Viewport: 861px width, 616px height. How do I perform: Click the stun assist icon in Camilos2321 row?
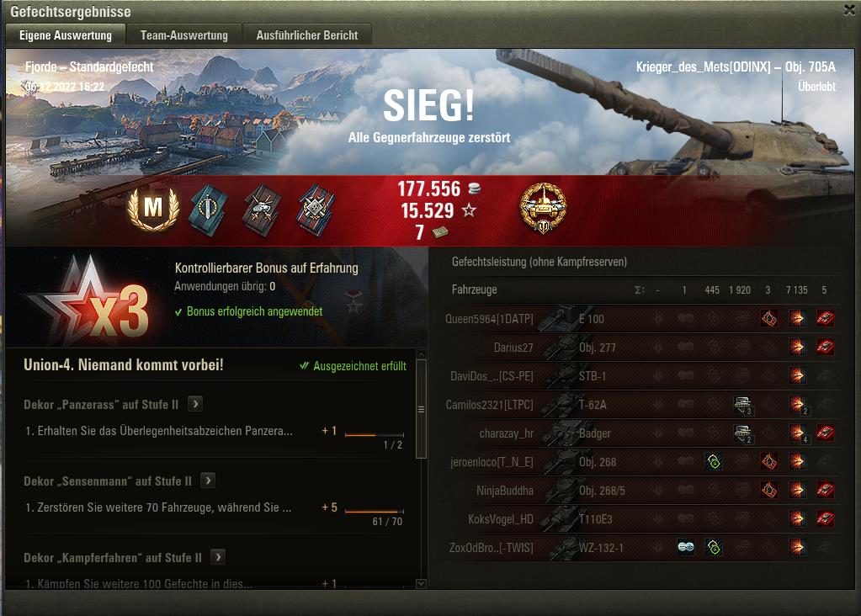pyautogui.click(x=743, y=405)
